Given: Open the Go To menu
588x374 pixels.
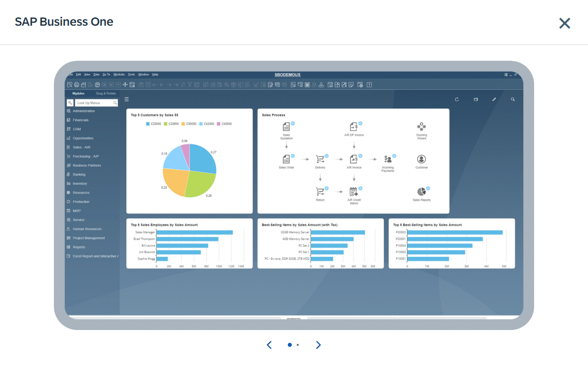Looking at the screenshot, I should pos(106,75).
